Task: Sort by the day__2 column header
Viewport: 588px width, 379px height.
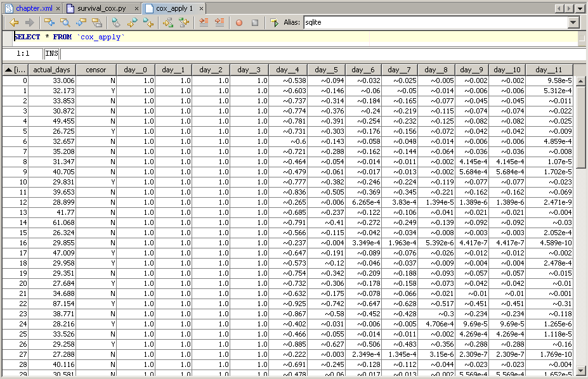Action: pos(211,70)
